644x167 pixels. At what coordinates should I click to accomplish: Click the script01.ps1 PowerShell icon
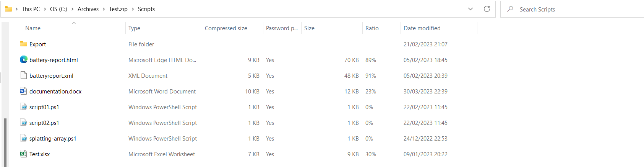tap(24, 107)
